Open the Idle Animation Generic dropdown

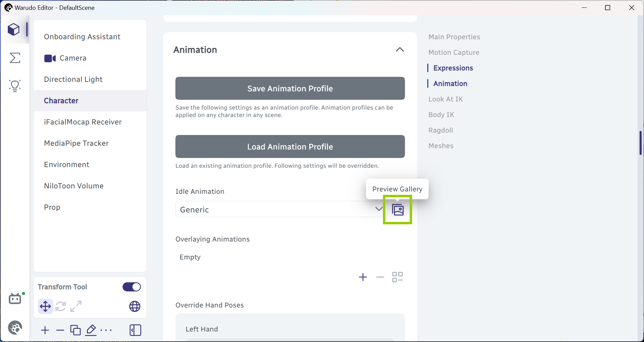coord(281,209)
